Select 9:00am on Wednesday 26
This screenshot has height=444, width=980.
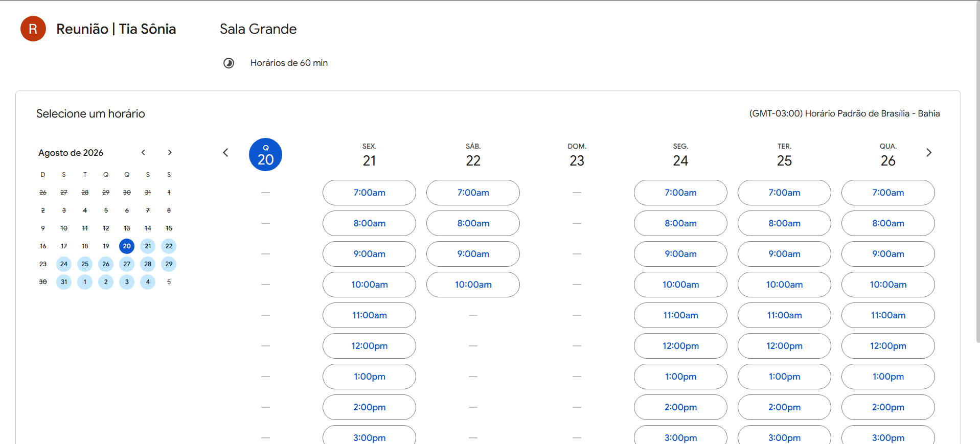coord(888,254)
